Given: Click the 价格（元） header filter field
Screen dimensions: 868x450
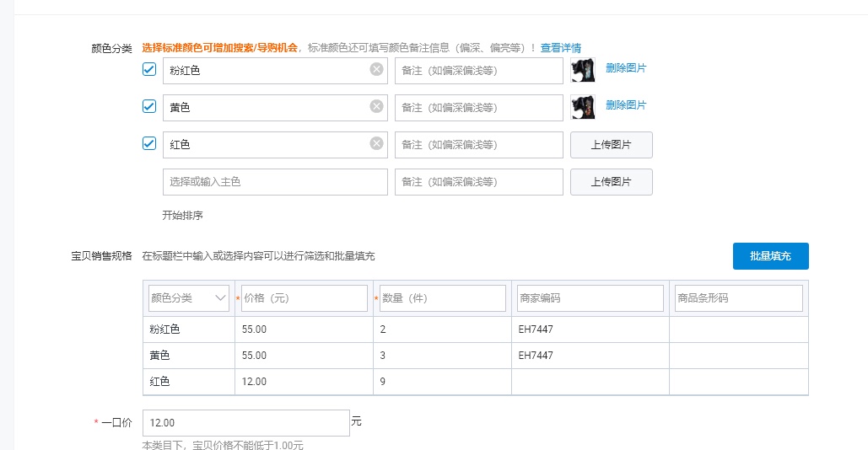Looking at the screenshot, I should 304,298.
